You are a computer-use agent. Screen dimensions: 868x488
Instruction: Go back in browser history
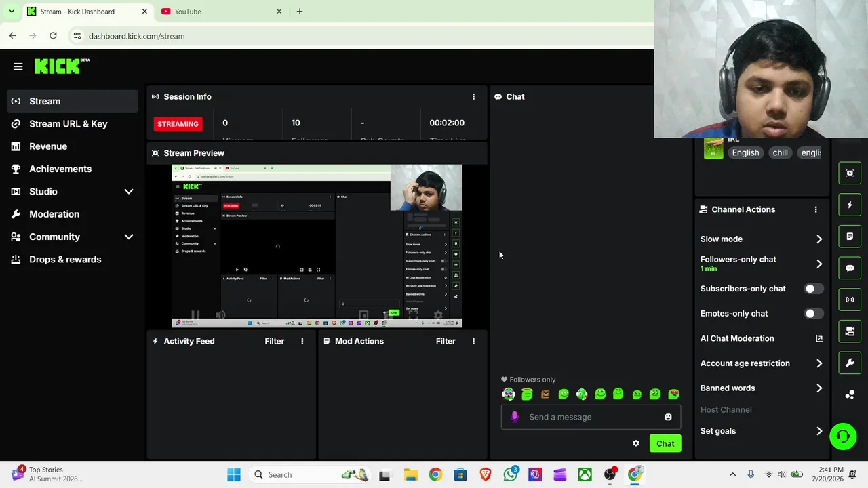(12, 35)
